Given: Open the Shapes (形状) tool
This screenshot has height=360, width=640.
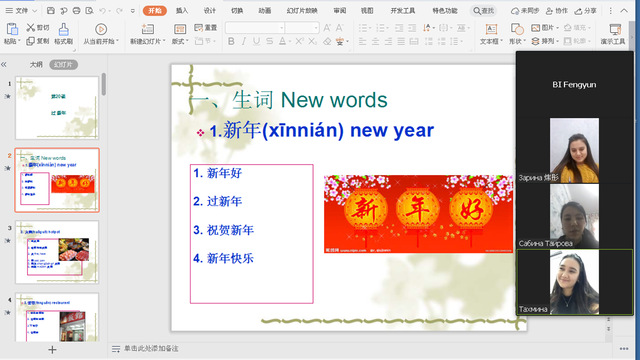Looking at the screenshot, I should [x=517, y=33].
